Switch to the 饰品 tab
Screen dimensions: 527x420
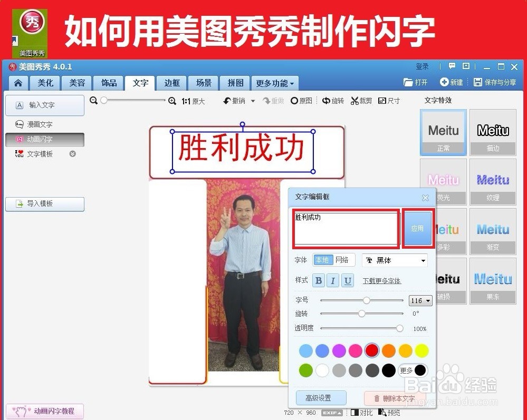109,83
